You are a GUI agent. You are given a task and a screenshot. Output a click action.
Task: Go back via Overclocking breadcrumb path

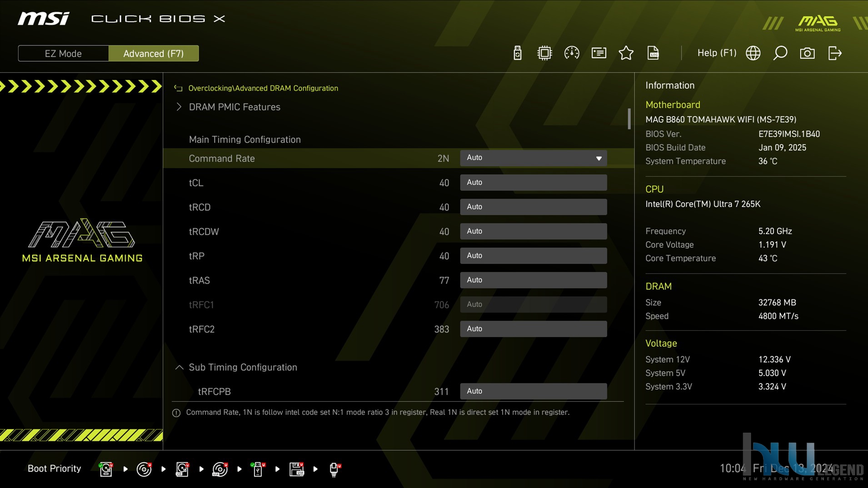click(x=263, y=88)
